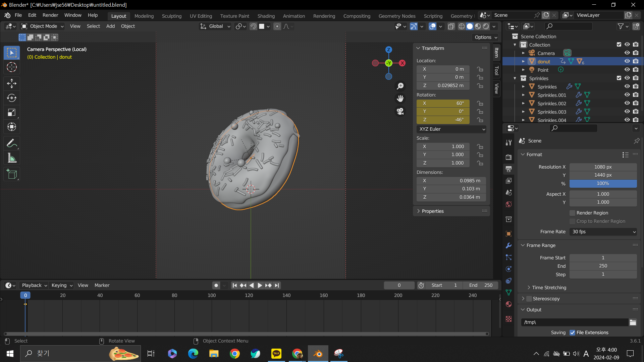This screenshot has height=362, width=644.
Task: Open the World properties globe icon
Action: tap(508, 204)
